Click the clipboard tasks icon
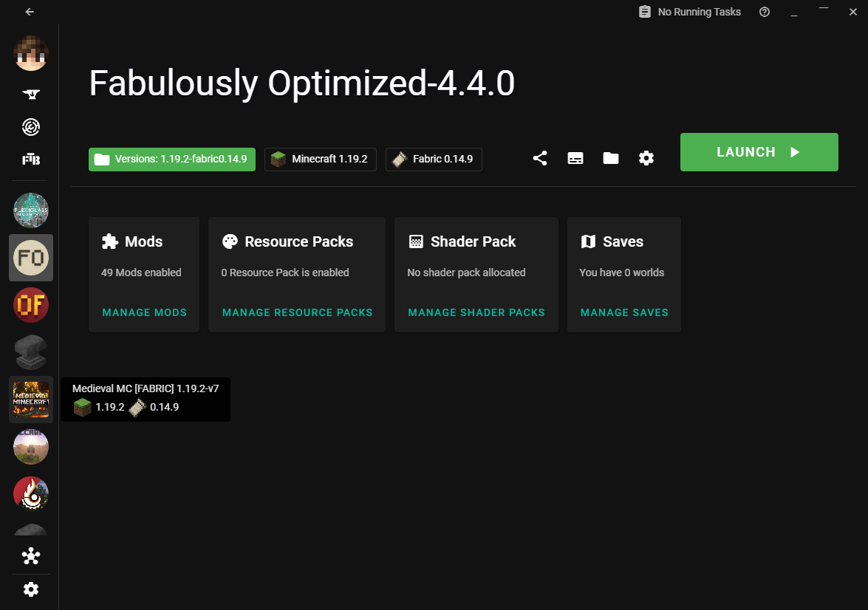Viewport: 868px width, 610px height. (645, 12)
